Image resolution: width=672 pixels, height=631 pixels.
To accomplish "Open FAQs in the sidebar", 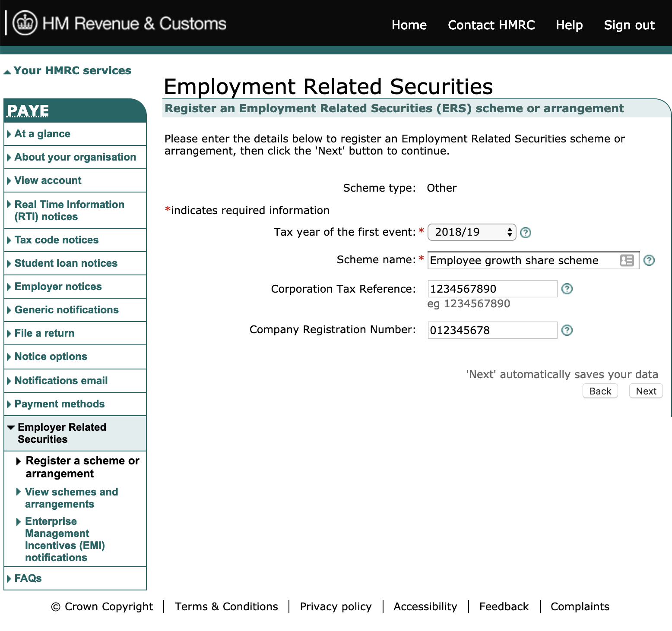I will (28, 578).
